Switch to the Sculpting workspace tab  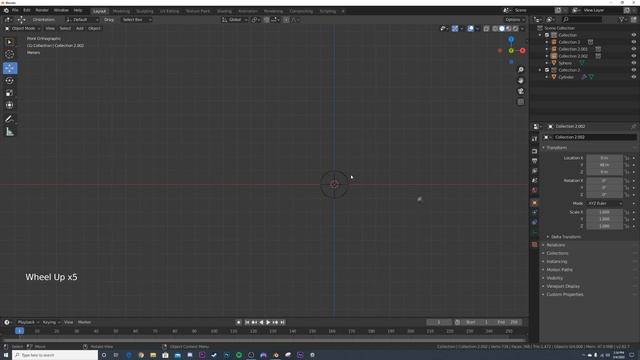(144, 11)
